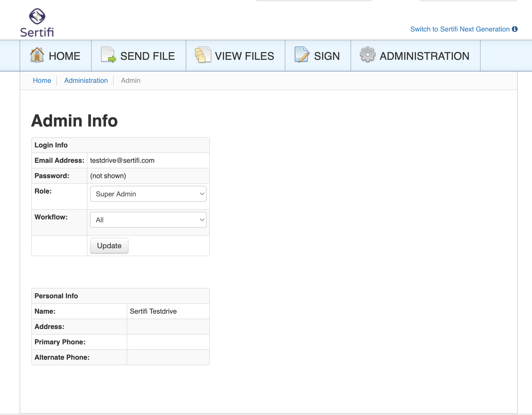Click the Sertifi logo
The height and width of the screenshot is (415, 532).
[37, 23]
